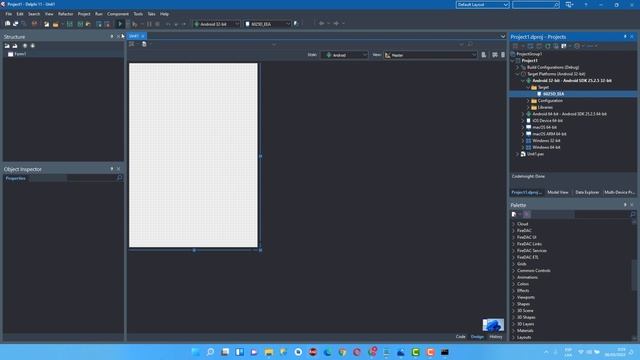Expand the Android 64-bit platform node

[x=523, y=114]
